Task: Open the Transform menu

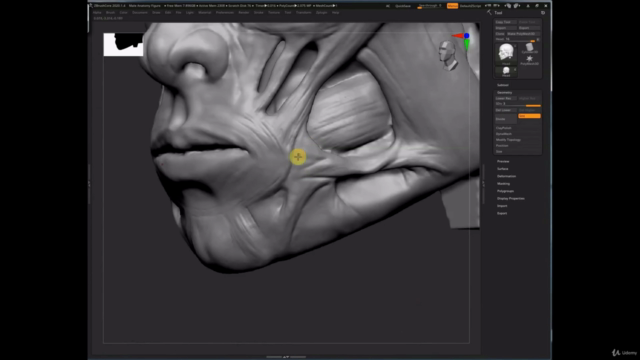Action: [x=303, y=13]
